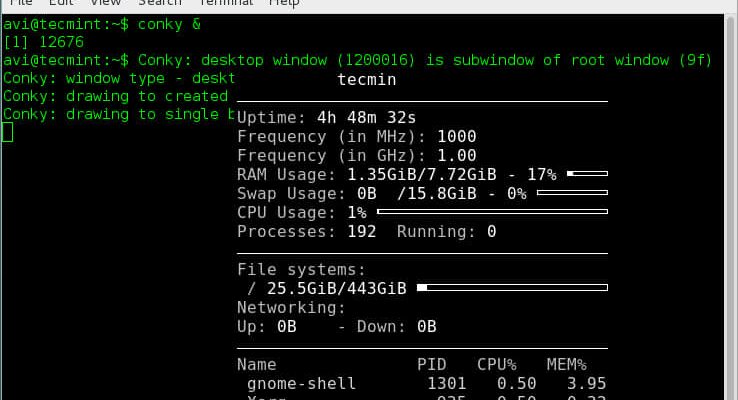Click the 'Up: 0B' upload value
The width and height of the screenshot is (738, 400).
tap(267, 327)
